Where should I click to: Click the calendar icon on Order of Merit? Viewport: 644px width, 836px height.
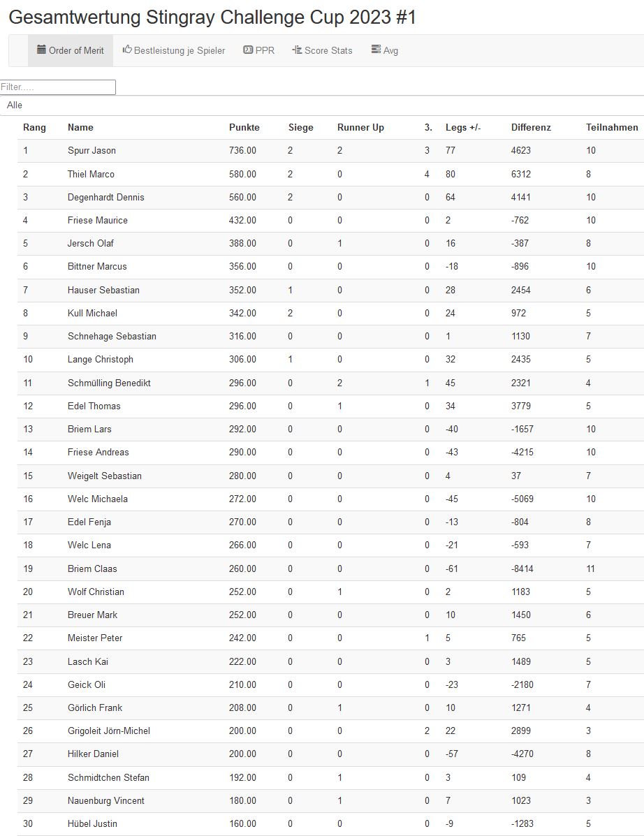click(x=41, y=50)
